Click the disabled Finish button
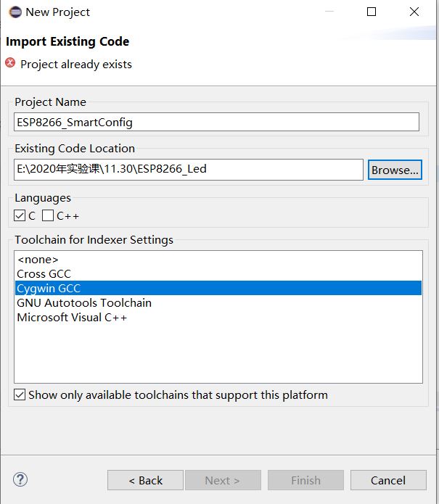Viewport: 439px width, 504px height. [x=305, y=480]
